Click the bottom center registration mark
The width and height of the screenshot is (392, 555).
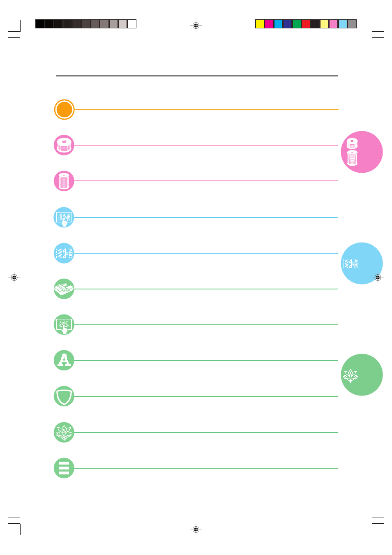pos(196,530)
